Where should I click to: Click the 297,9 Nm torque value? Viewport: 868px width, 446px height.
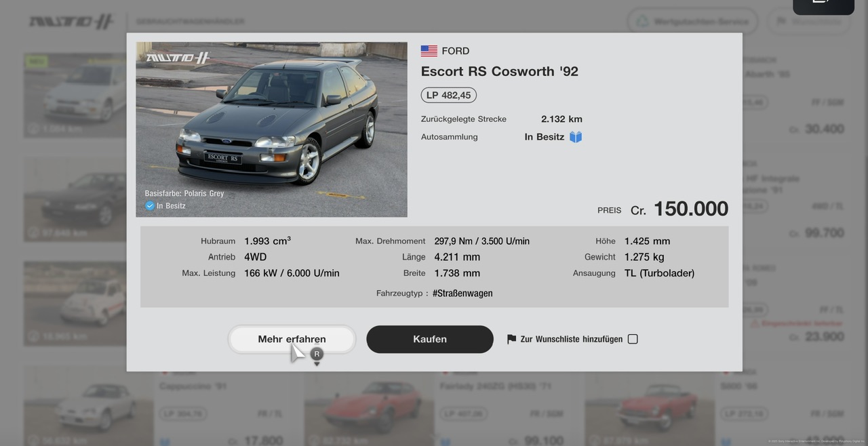481,241
